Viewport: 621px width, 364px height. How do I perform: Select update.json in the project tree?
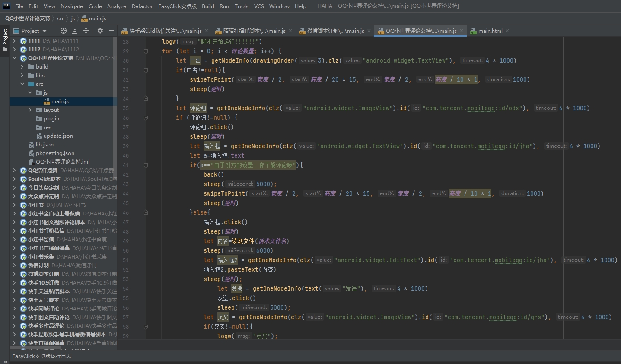(58, 136)
